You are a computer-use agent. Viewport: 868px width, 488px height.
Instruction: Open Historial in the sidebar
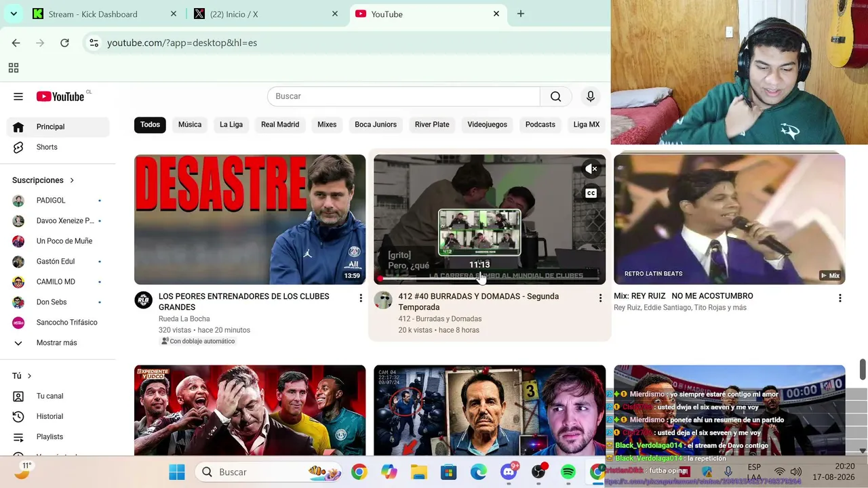[58, 416]
